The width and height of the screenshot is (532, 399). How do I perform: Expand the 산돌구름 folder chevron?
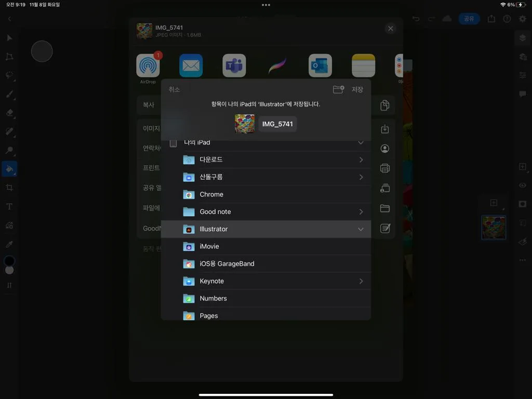tap(361, 177)
